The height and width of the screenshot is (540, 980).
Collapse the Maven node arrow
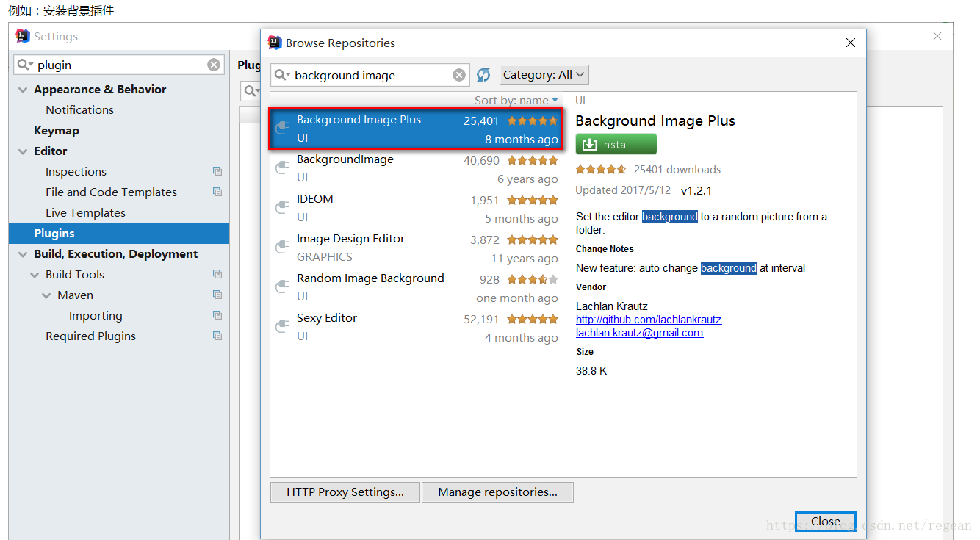(x=47, y=295)
